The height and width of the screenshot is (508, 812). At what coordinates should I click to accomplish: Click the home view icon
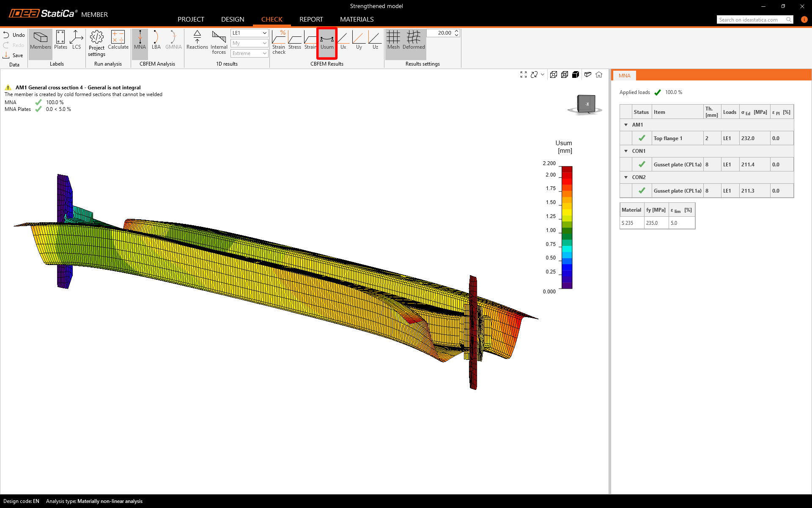pos(599,75)
